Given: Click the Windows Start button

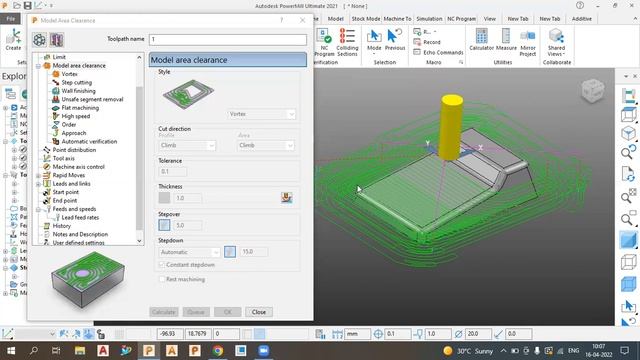Looking at the screenshot, I should (x=11, y=351).
